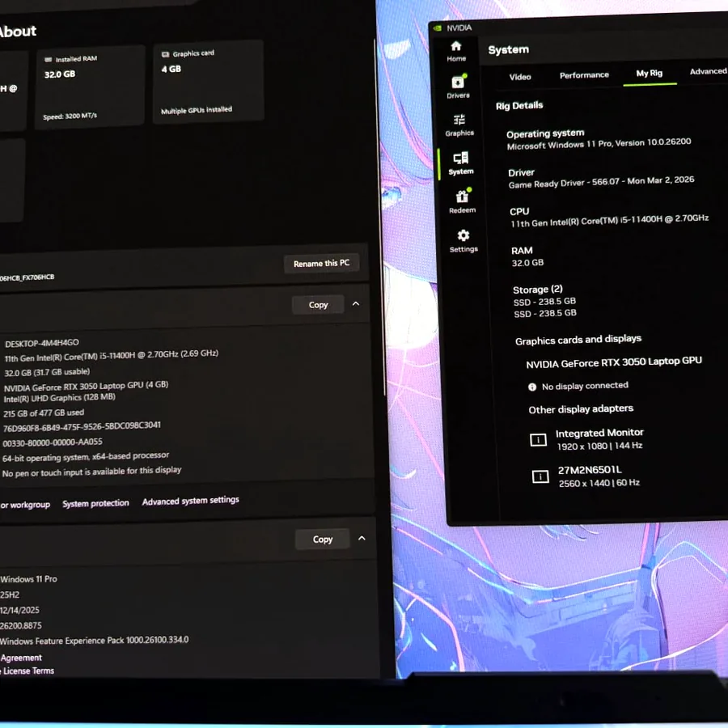728x728 pixels.
Task: Open the Drivers section icon
Action: coord(458,83)
